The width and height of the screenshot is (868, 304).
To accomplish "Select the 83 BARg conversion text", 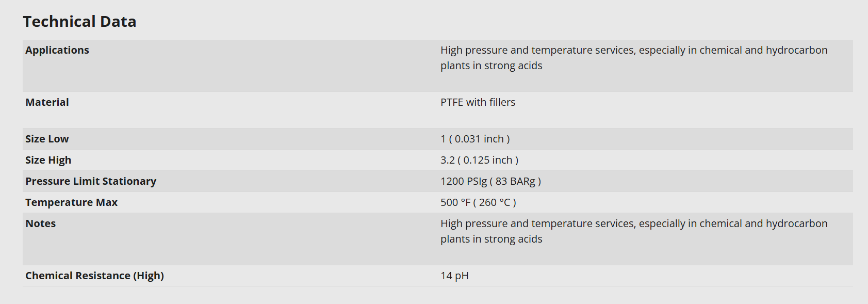I will tap(515, 181).
